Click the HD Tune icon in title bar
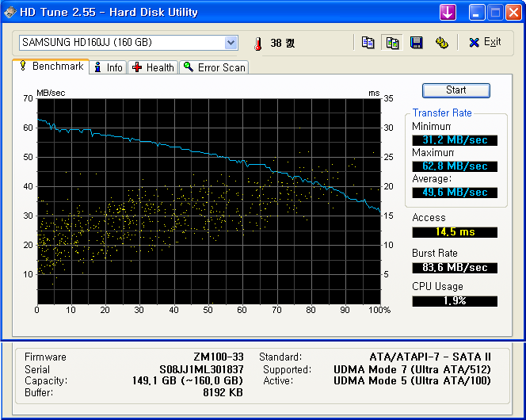Viewport: 526px width, 420px height. [10, 12]
